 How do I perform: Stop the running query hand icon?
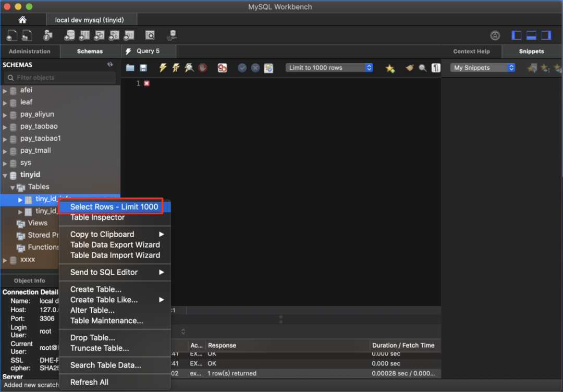(203, 67)
